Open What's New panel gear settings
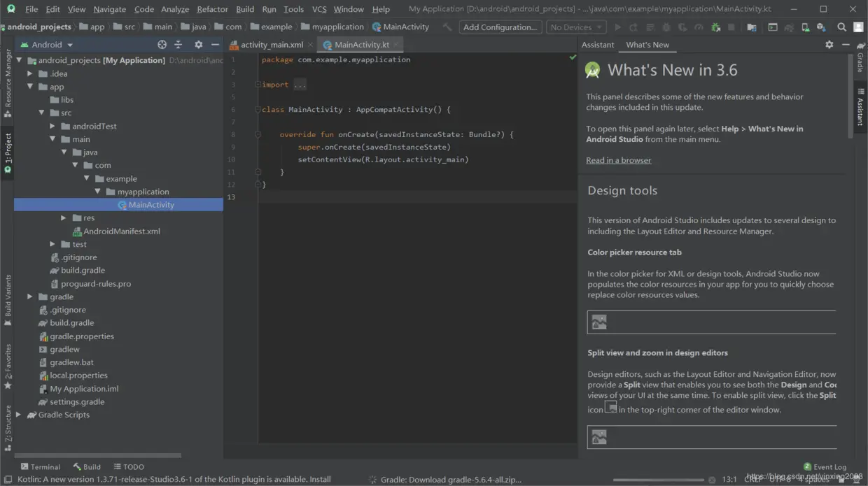 click(x=829, y=45)
